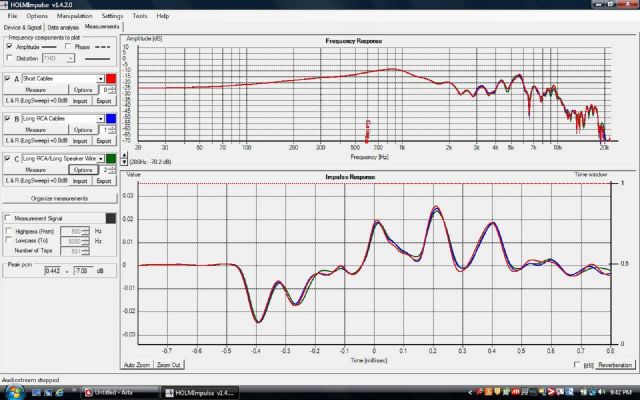Click the up arrow beside the frequency chart
This screenshot has width=640, height=400.
tap(124, 155)
